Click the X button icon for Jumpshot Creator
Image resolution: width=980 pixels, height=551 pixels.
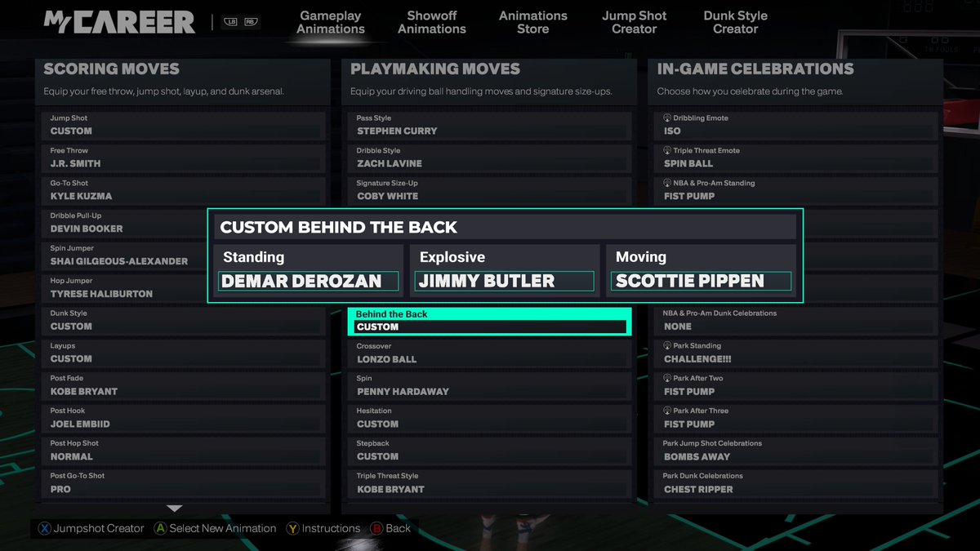coord(44,528)
